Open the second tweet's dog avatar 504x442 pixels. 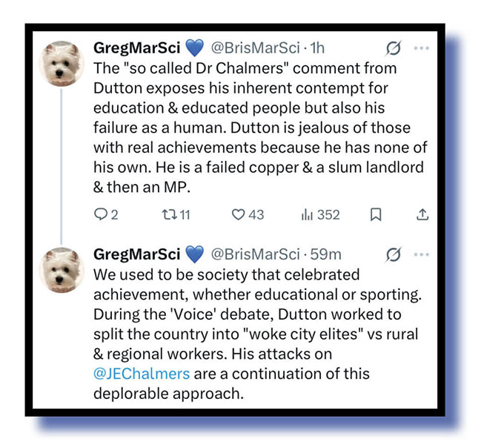point(62,270)
